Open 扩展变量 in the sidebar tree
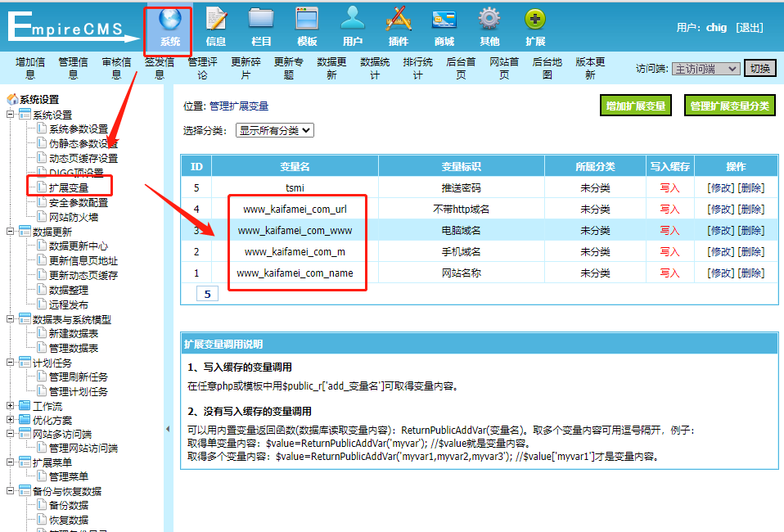This screenshot has width=784, height=532. [x=69, y=187]
